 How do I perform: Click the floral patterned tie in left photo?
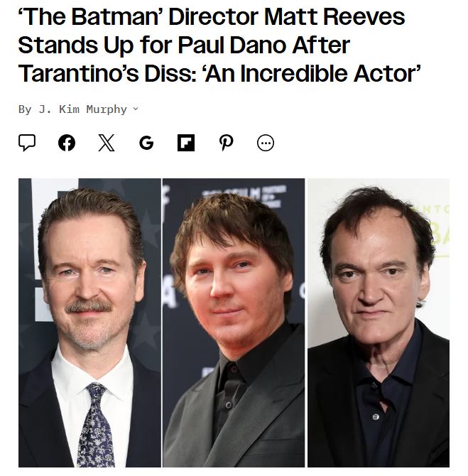(x=97, y=425)
